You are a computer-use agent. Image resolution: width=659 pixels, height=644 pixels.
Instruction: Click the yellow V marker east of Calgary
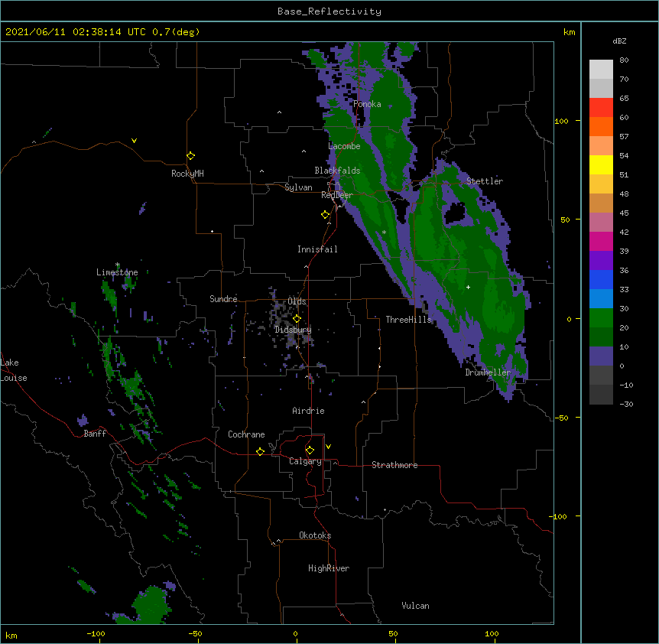tap(328, 447)
